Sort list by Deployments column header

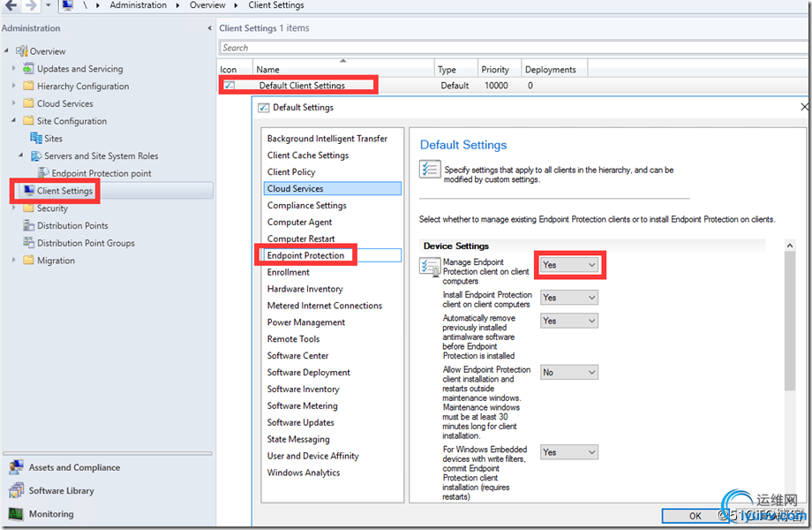pos(554,69)
